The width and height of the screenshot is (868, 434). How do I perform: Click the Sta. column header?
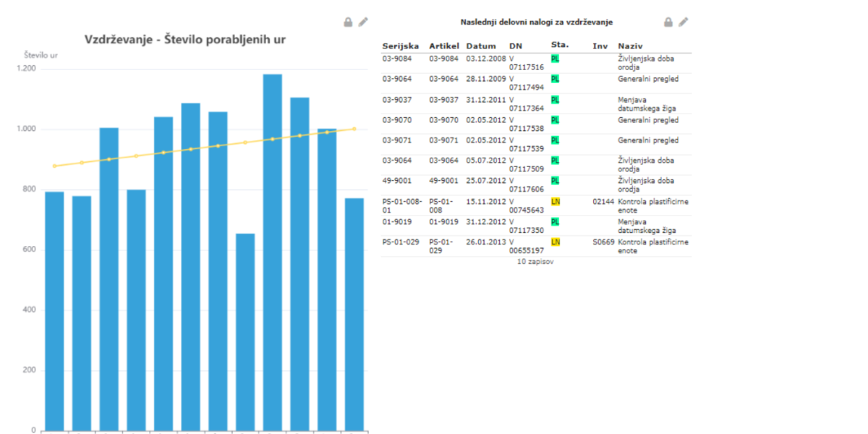click(559, 45)
